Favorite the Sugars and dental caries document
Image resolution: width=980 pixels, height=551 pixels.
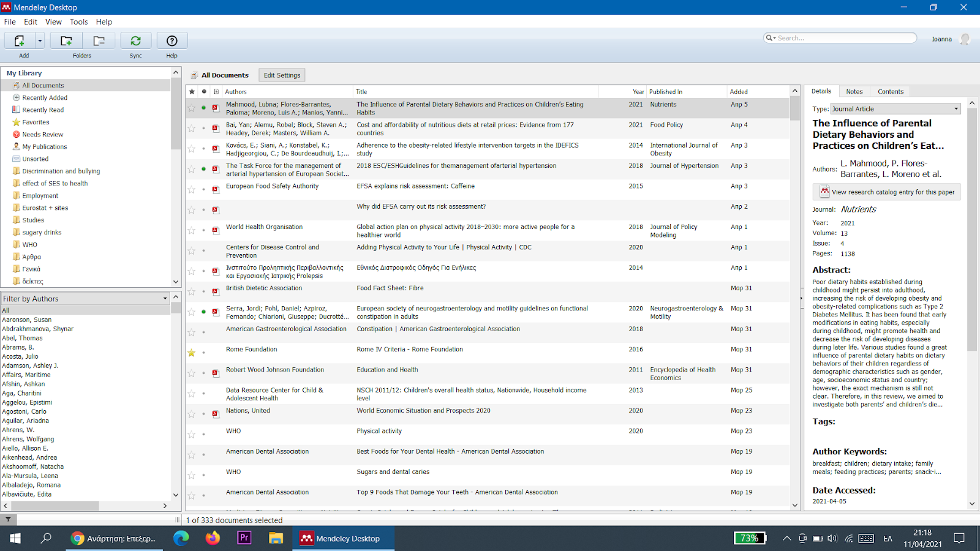[x=192, y=476]
